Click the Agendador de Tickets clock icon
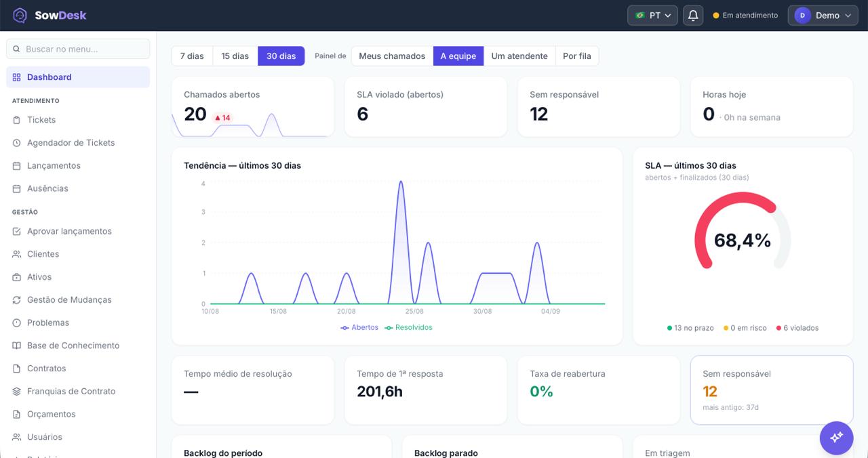 tap(17, 143)
